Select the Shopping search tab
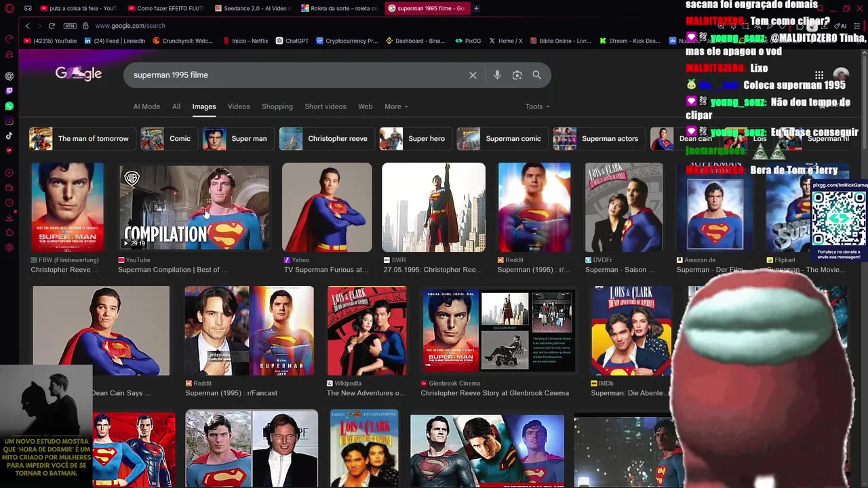This screenshot has height=488, width=868. click(277, 106)
